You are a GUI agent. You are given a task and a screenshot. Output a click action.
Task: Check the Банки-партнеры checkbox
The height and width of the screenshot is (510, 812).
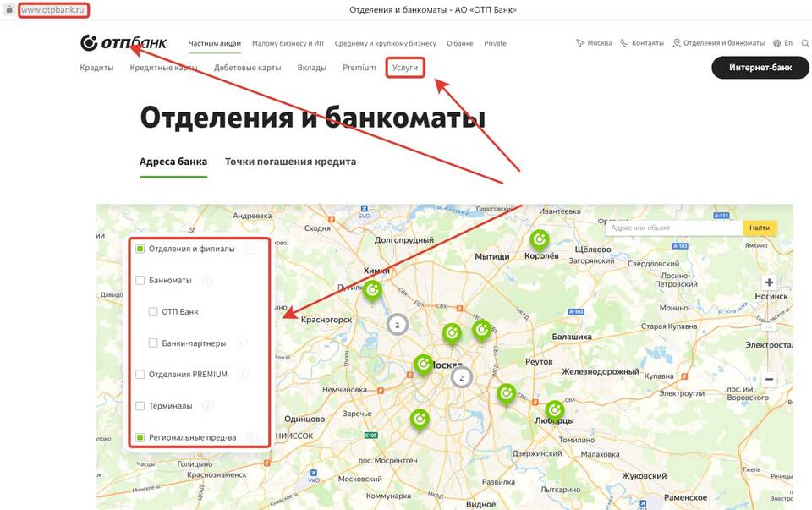pyautogui.click(x=153, y=343)
